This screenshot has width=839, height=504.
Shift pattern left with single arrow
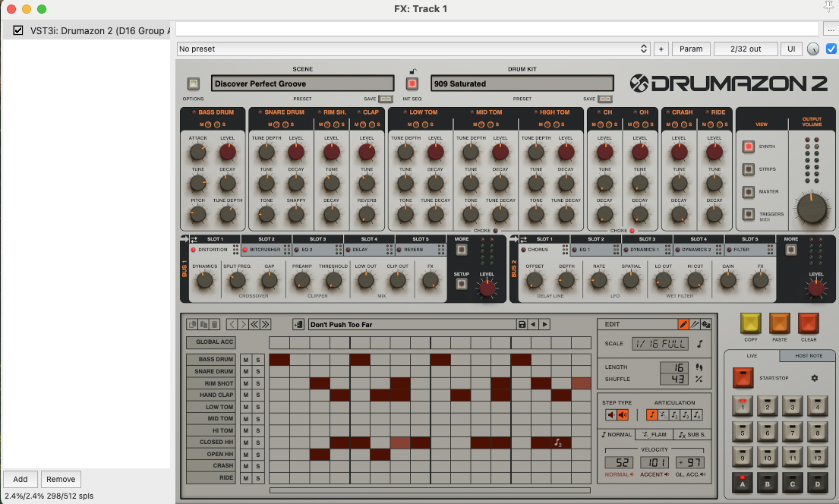232,324
